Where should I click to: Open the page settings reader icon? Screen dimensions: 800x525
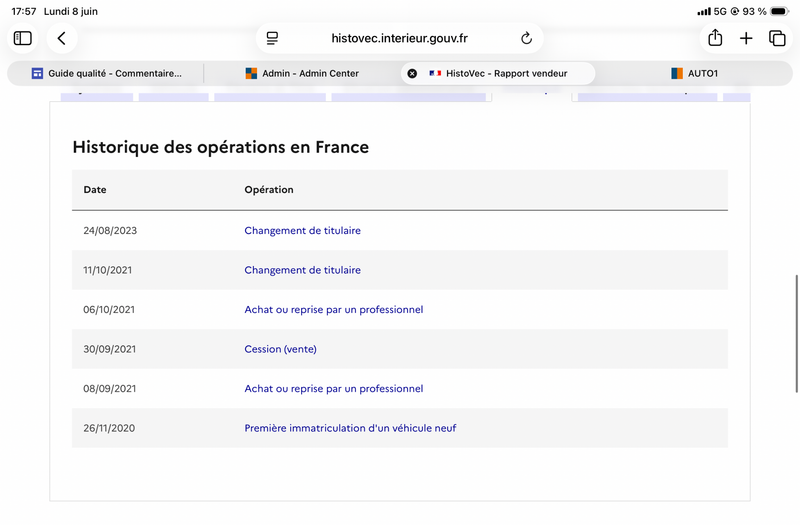click(272, 38)
